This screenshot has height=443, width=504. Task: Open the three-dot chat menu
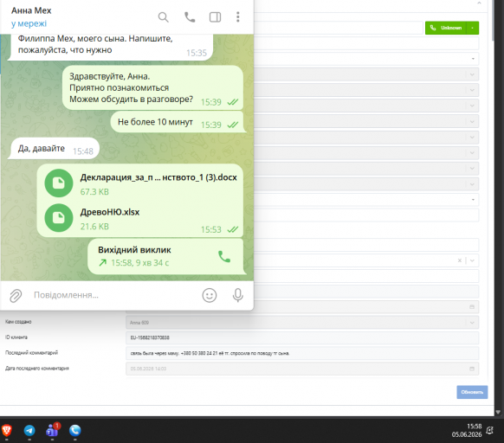[238, 17]
